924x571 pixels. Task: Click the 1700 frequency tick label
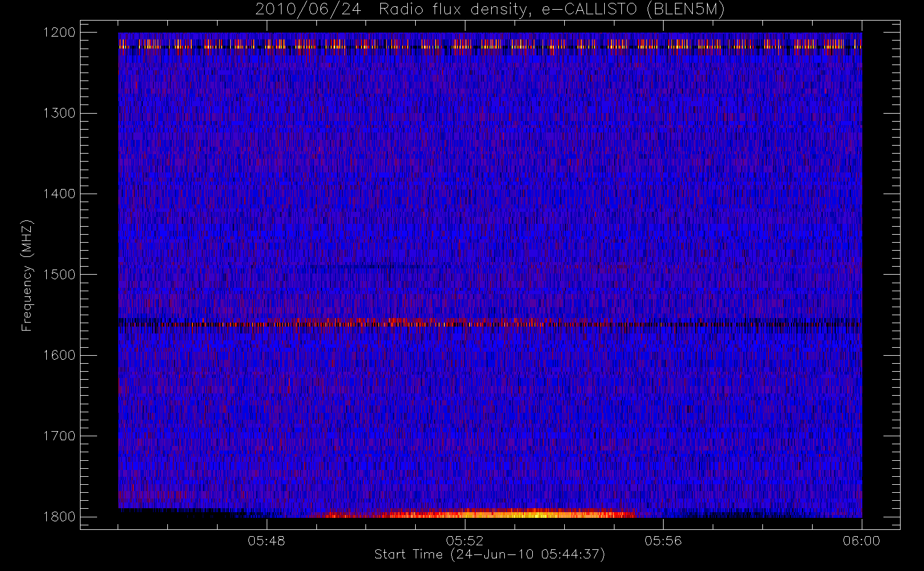(x=59, y=436)
